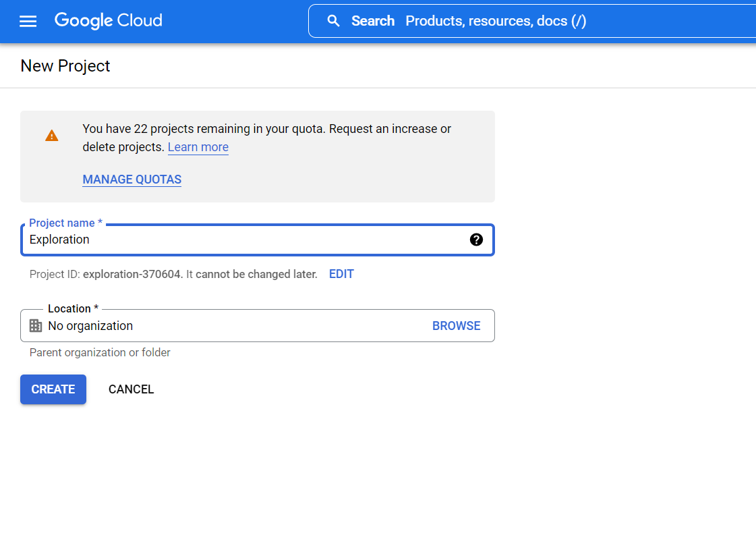
Task: Create the new project
Action: [x=53, y=389]
